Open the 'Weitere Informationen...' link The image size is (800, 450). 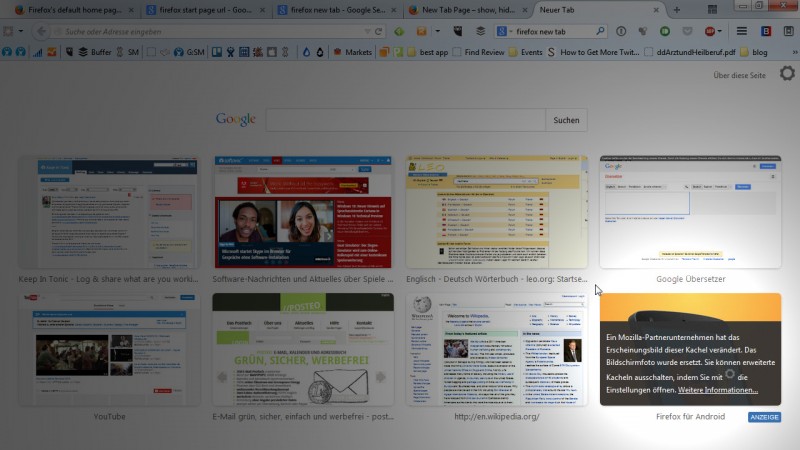point(717,390)
